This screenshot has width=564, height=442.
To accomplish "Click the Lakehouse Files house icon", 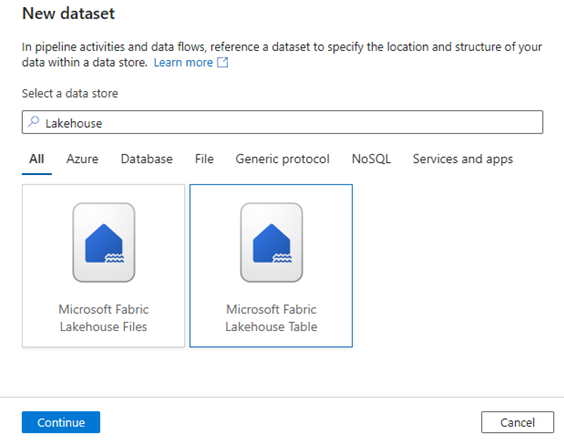I will click(x=104, y=242).
